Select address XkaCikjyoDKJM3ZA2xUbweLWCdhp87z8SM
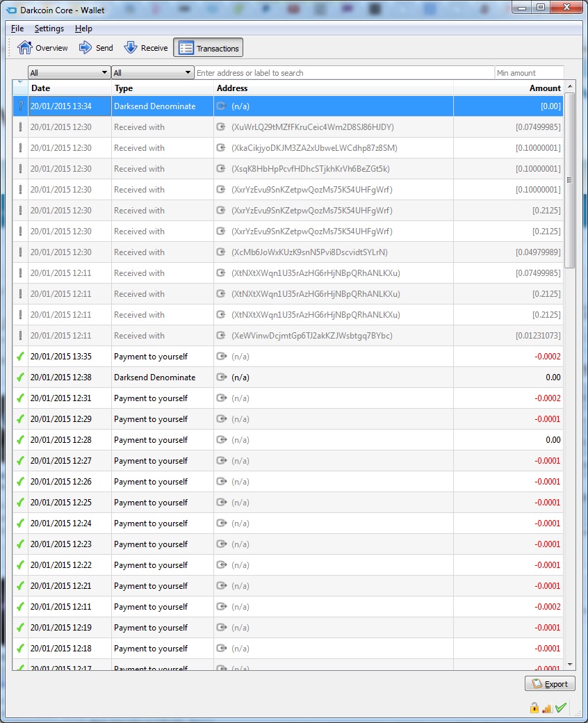The width and height of the screenshot is (588, 723). 314,148
